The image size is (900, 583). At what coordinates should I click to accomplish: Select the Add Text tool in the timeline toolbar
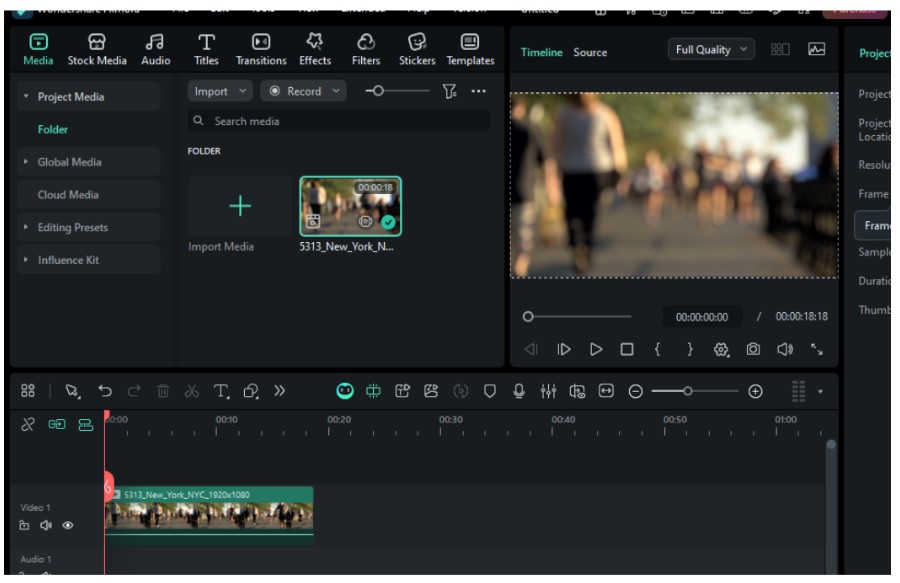[220, 391]
